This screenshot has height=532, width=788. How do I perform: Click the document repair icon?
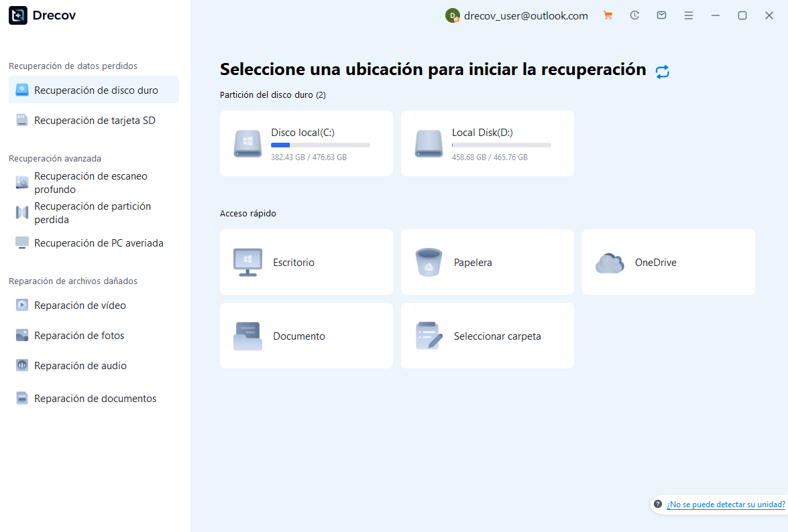click(x=22, y=398)
